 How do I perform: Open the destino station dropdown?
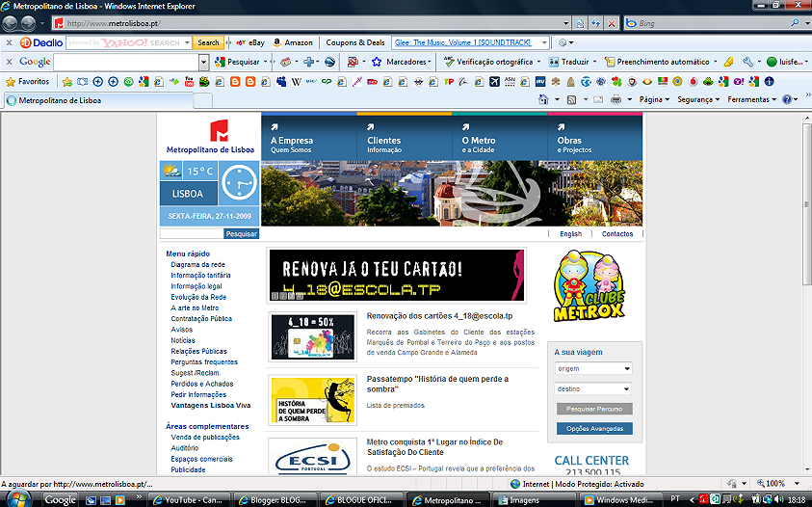point(593,388)
